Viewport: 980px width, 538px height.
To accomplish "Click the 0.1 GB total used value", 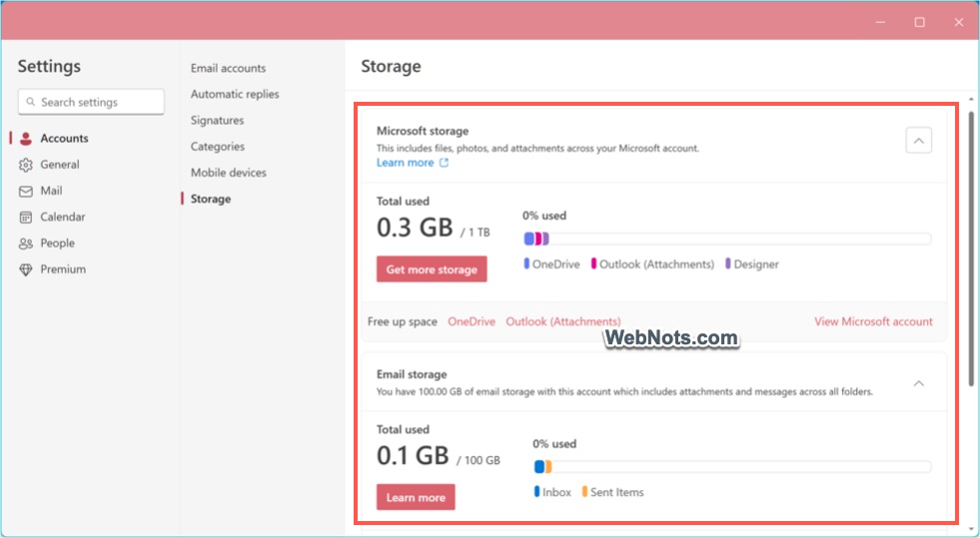I will (414, 456).
